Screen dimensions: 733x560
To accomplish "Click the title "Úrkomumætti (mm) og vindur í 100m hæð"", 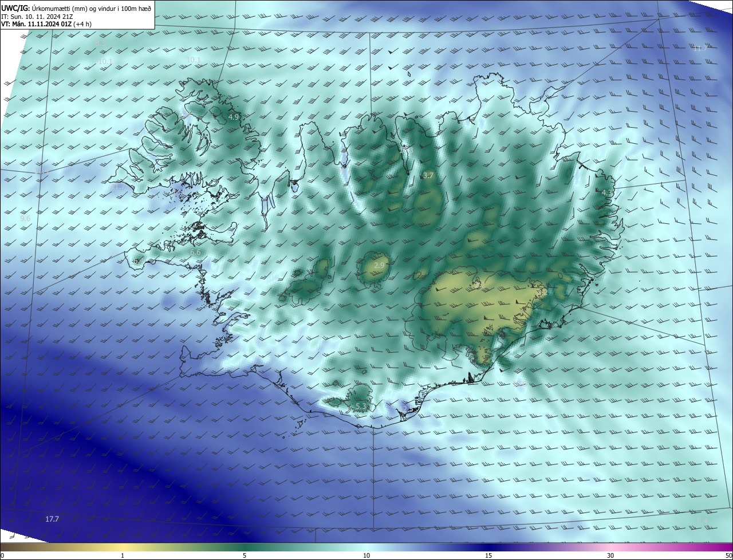I will click(x=91, y=8).
